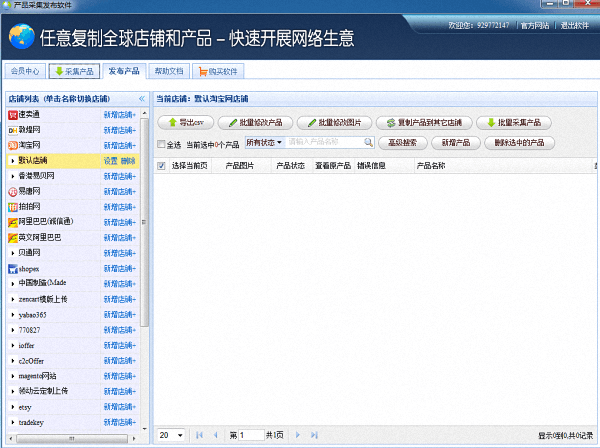Go to first page icon

pos(199,435)
